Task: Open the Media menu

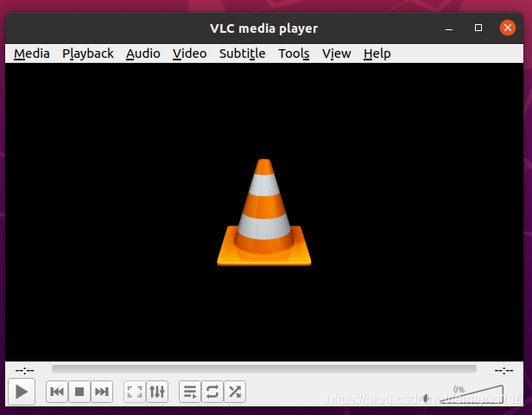Action: (32, 53)
